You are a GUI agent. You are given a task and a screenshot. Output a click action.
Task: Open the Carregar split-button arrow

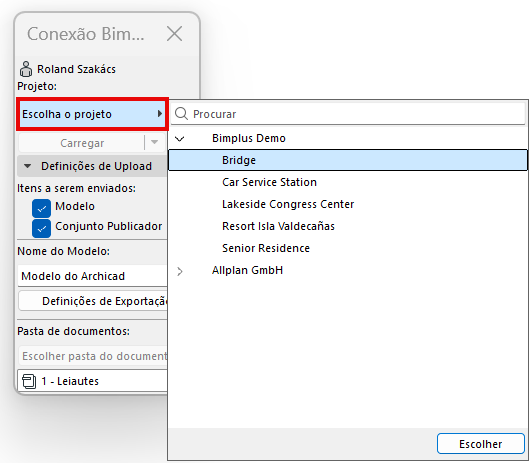tap(154, 143)
